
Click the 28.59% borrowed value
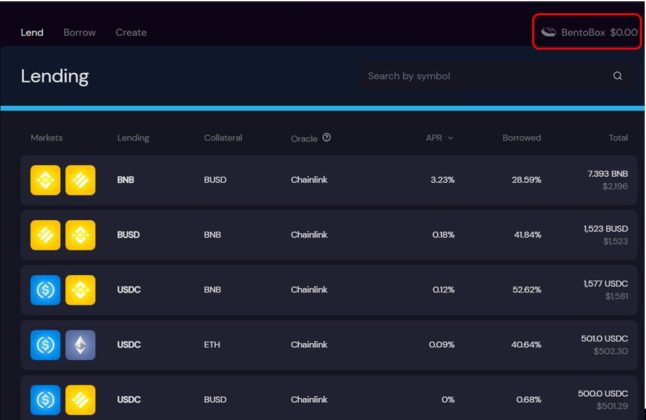click(527, 180)
